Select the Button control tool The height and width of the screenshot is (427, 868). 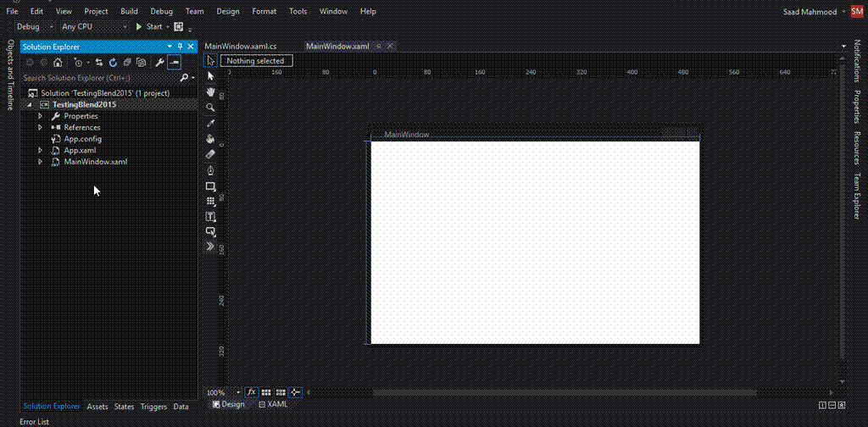210,231
